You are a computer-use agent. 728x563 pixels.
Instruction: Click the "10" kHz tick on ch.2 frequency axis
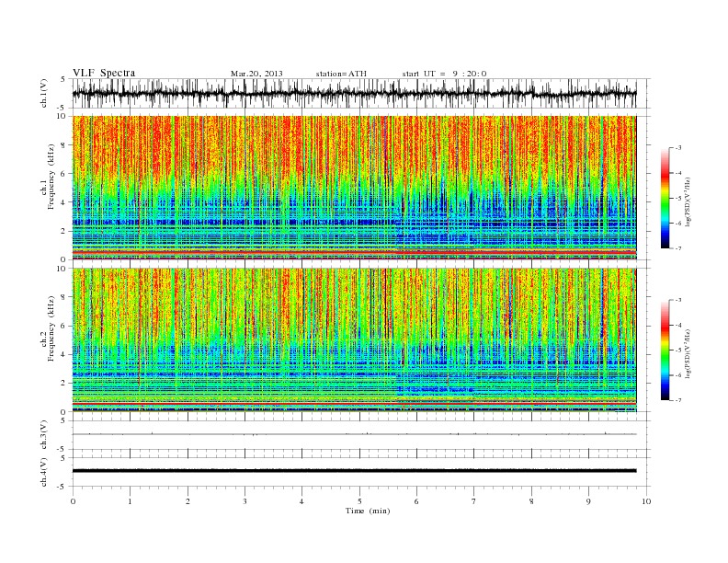(x=63, y=269)
